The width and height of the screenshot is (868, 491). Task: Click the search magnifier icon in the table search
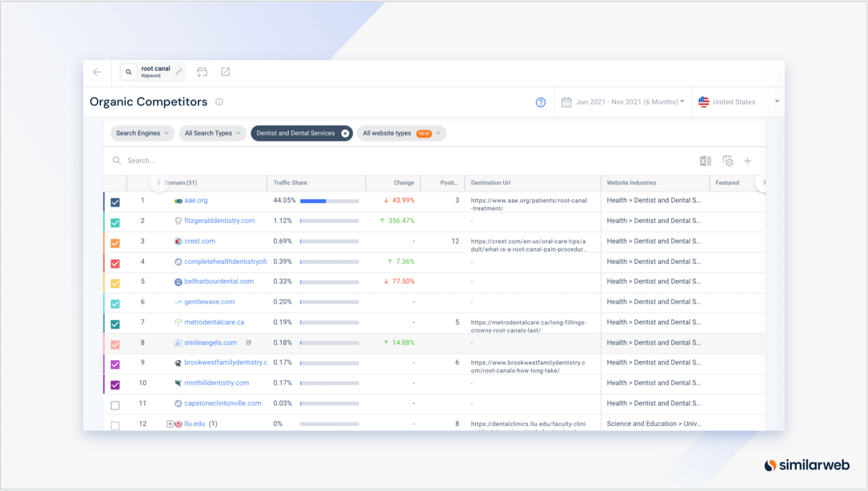click(x=117, y=160)
